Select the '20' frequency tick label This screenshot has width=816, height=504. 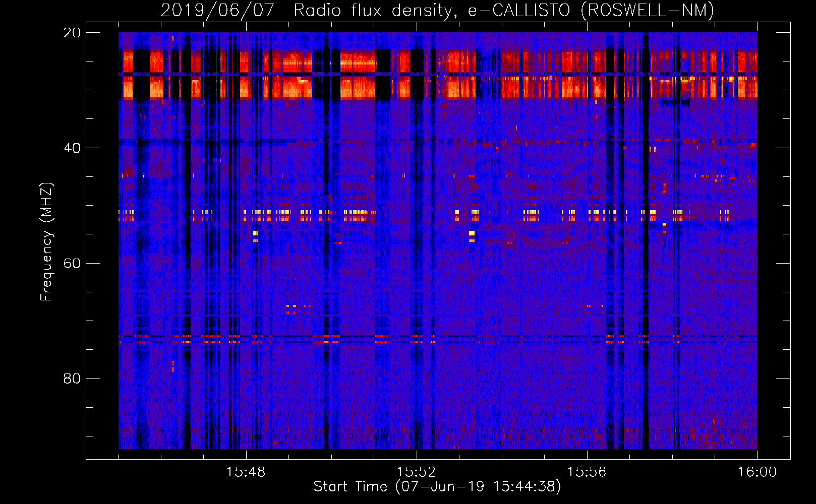click(x=72, y=33)
